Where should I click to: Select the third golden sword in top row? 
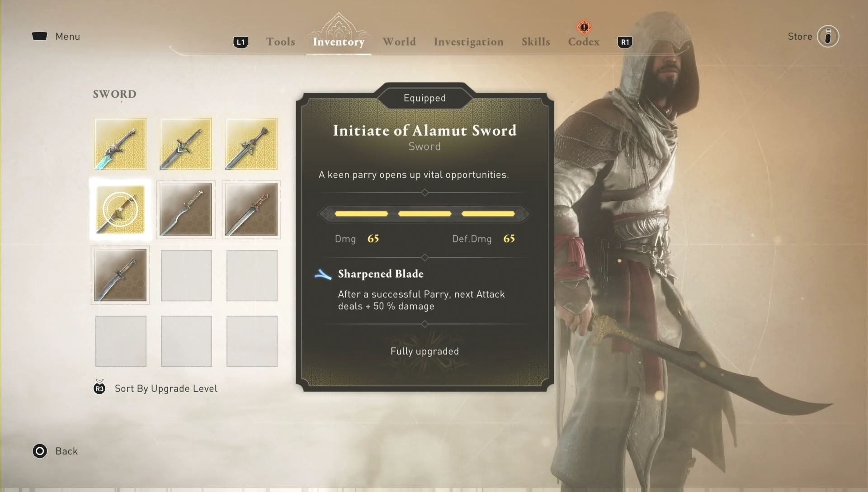point(251,144)
